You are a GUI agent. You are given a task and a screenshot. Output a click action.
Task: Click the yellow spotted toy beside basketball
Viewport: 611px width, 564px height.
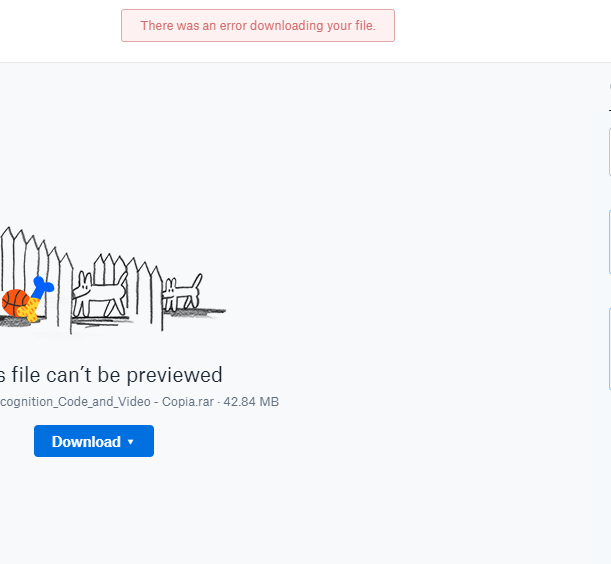pyautogui.click(x=31, y=308)
